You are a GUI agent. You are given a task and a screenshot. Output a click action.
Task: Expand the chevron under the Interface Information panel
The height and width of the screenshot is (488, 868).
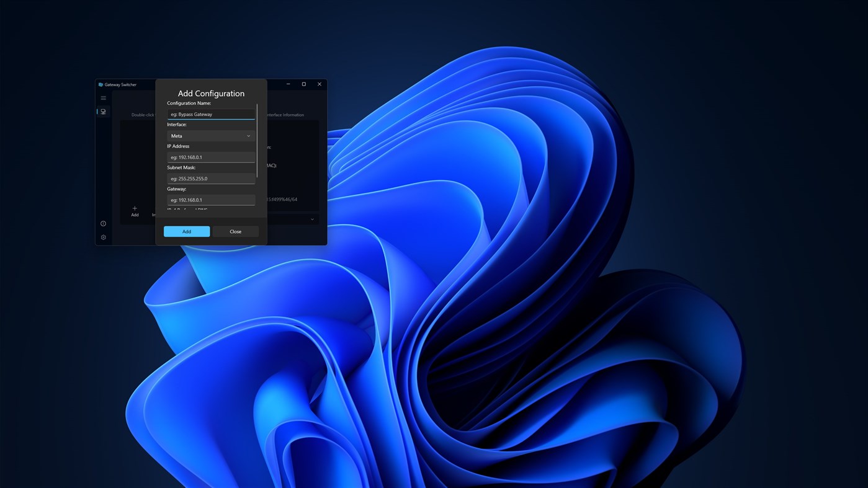(x=312, y=219)
